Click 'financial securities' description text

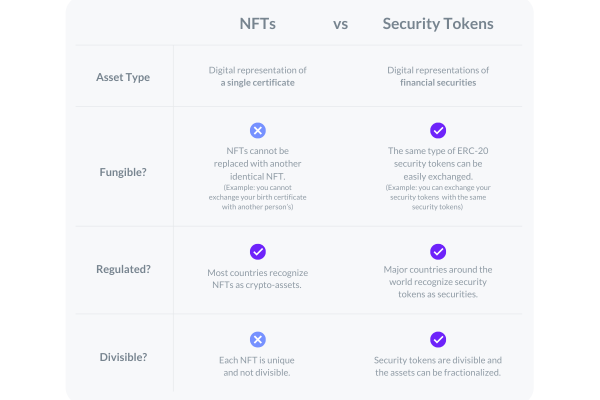[438, 83]
